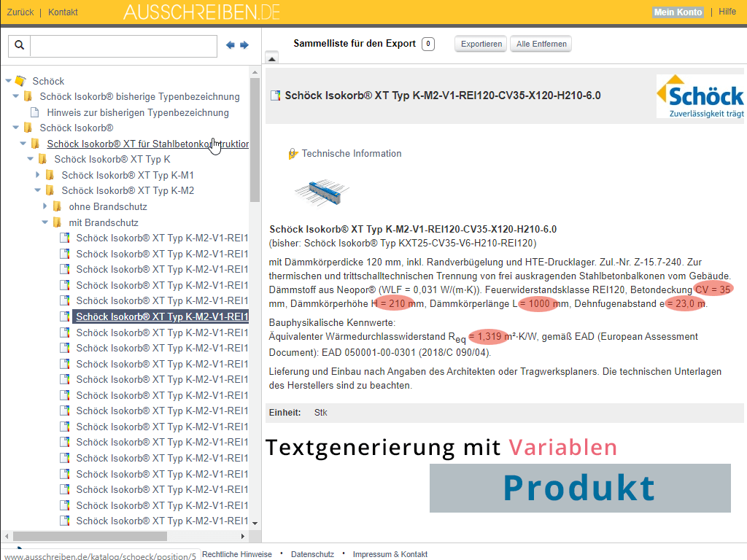The width and height of the screenshot is (747, 560).
Task: Collapse the Schöck Isokorb® node
Action: tap(16, 128)
